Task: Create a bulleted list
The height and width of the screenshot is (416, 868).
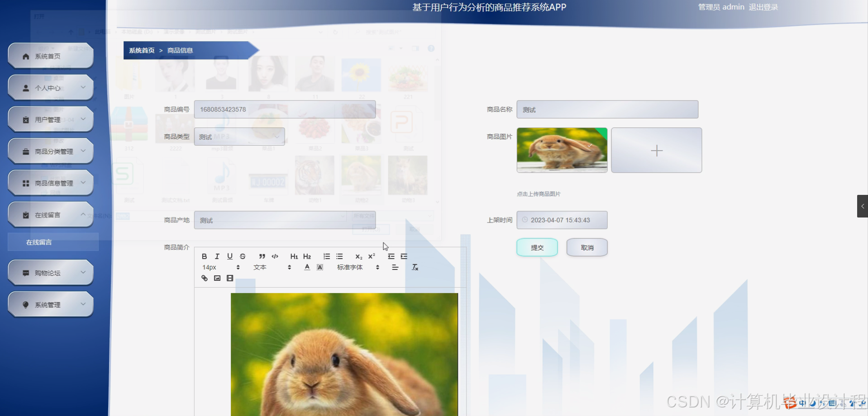Action: (x=339, y=256)
